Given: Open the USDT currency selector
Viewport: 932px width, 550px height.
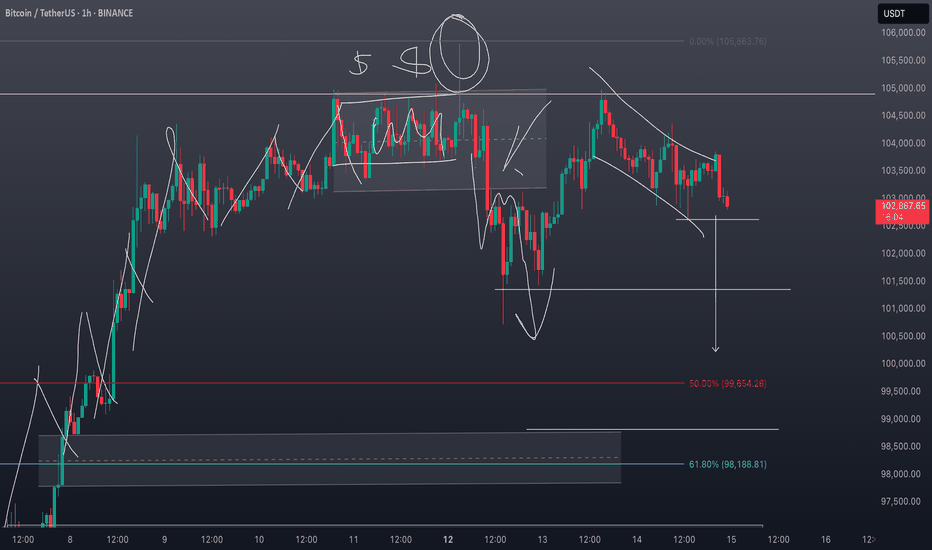Looking at the screenshot, I should pos(902,13).
